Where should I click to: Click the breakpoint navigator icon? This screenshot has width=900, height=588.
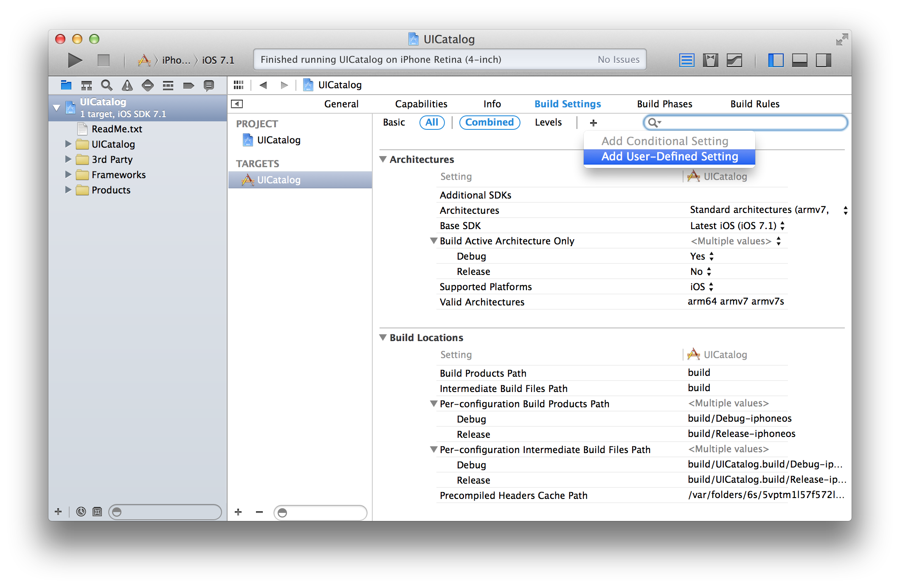pyautogui.click(x=189, y=86)
